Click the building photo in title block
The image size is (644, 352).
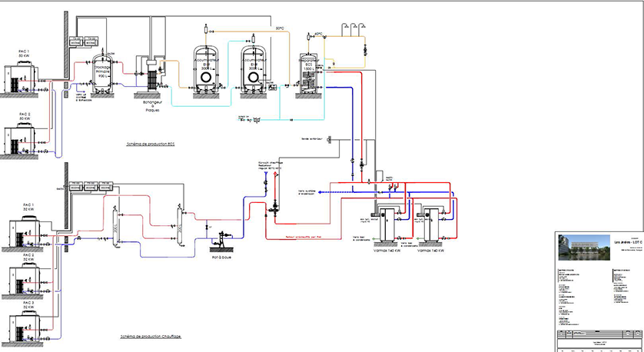tap(584, 247)
